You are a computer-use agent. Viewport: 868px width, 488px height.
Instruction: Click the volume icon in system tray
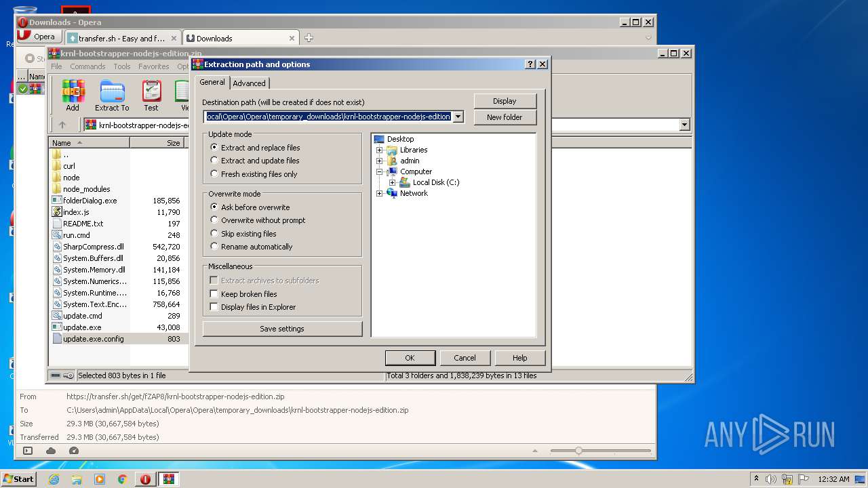point(771,479)
